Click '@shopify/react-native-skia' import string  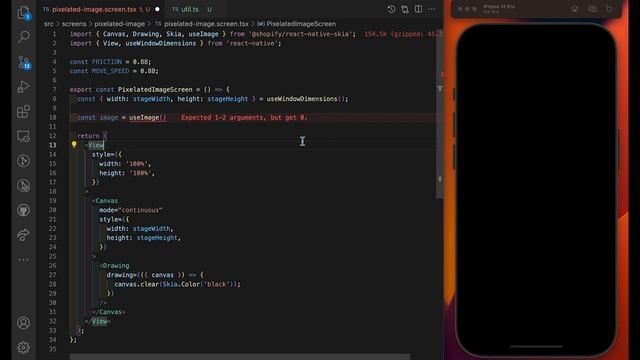click(x=302, y=34)
